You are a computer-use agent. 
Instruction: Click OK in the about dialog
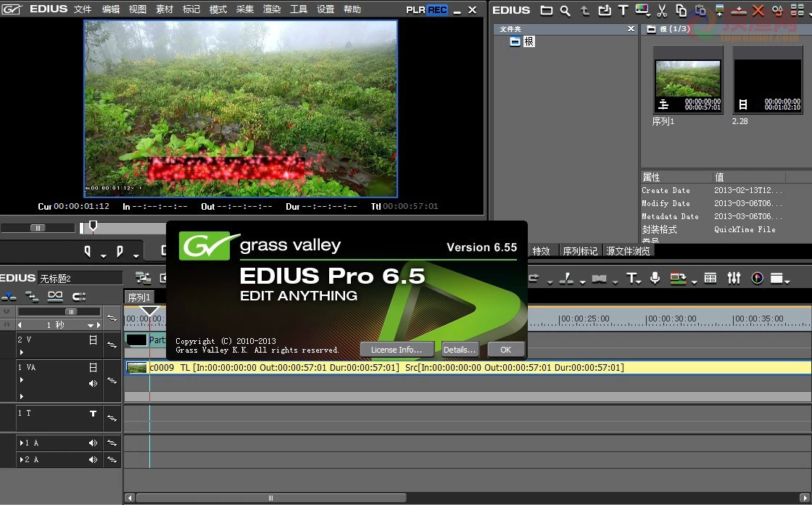(506, 350)
